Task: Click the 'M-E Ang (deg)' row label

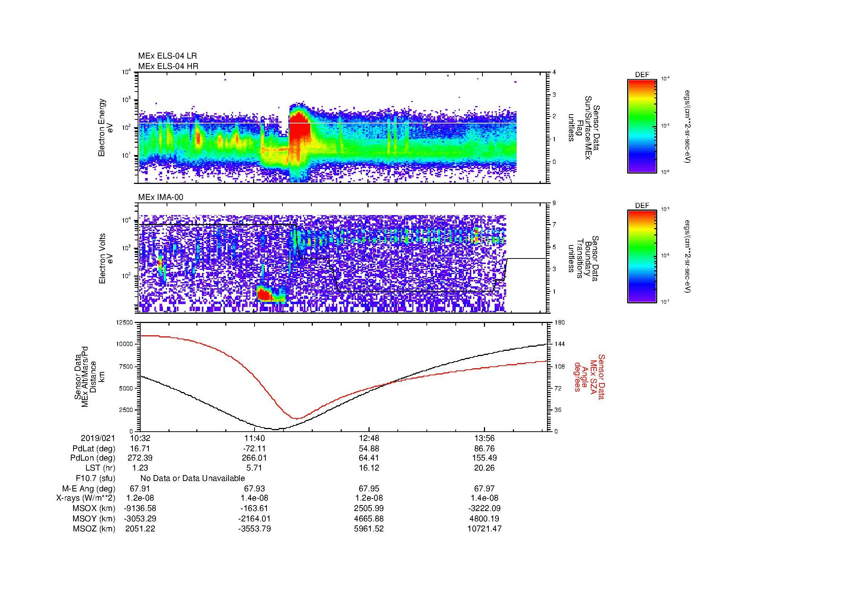Action: click(89, 489)
